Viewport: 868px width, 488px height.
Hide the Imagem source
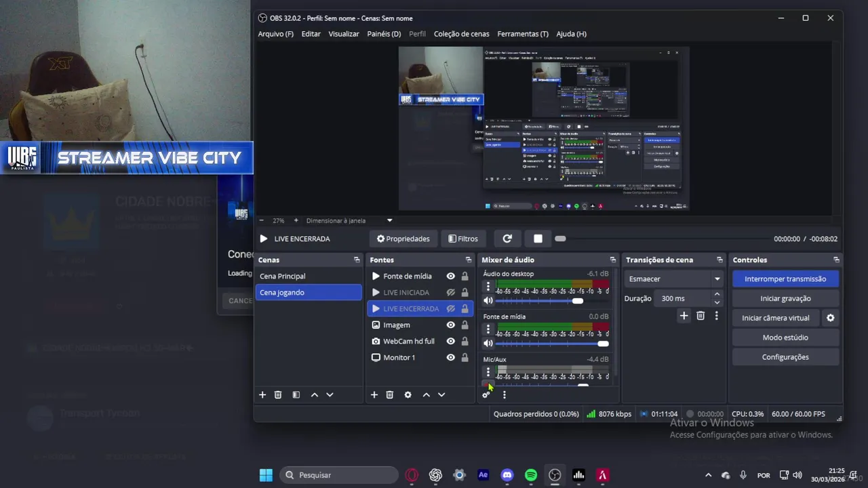[450, 325]
